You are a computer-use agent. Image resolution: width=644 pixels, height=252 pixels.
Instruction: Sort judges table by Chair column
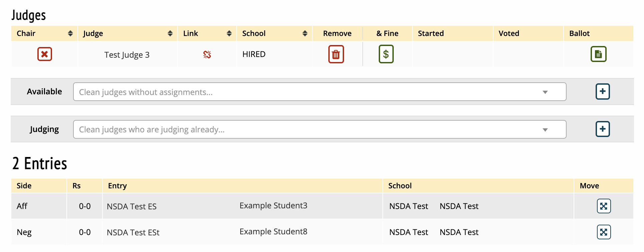(x=70, y=33)
